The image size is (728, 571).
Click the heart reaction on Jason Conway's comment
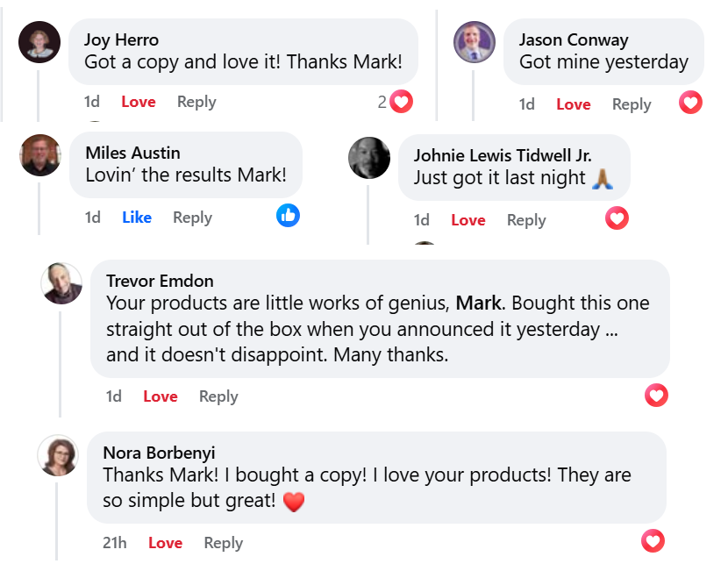pyautogui.click(x=691, y=103)
